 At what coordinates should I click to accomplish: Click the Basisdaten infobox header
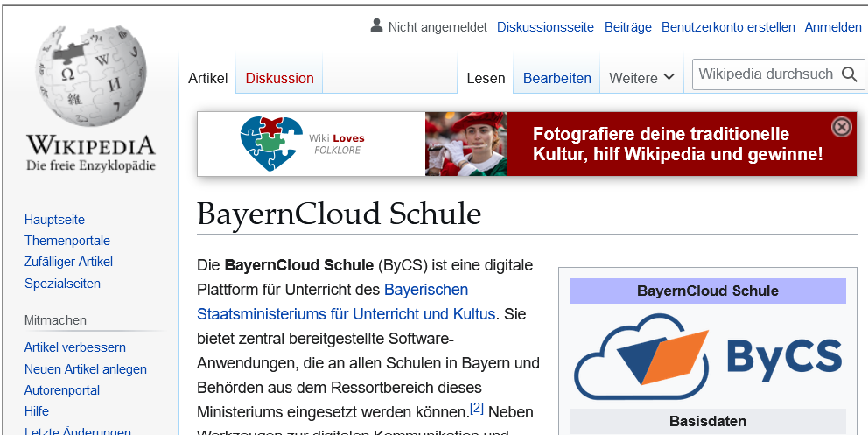tap(708, 421)
